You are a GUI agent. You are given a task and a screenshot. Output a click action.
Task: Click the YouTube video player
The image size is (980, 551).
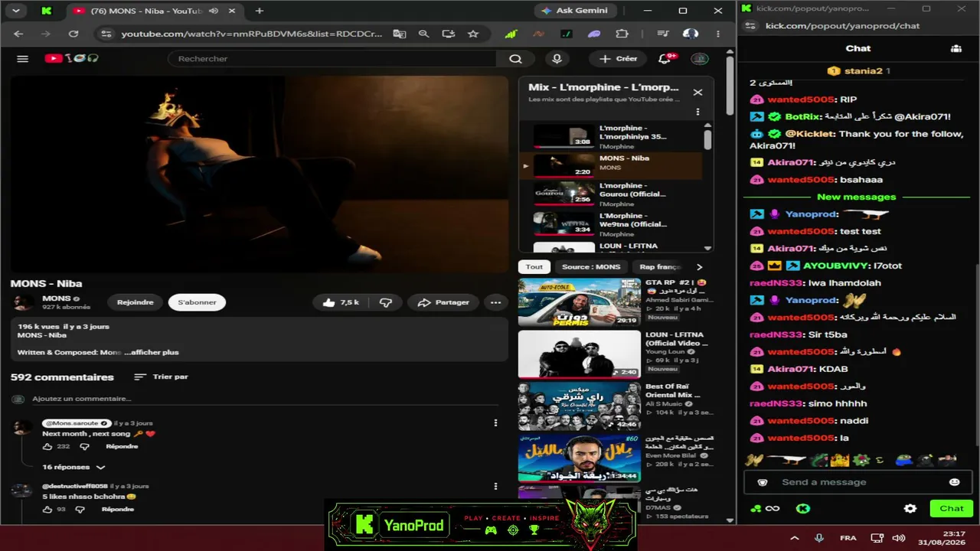coord(260,174)
